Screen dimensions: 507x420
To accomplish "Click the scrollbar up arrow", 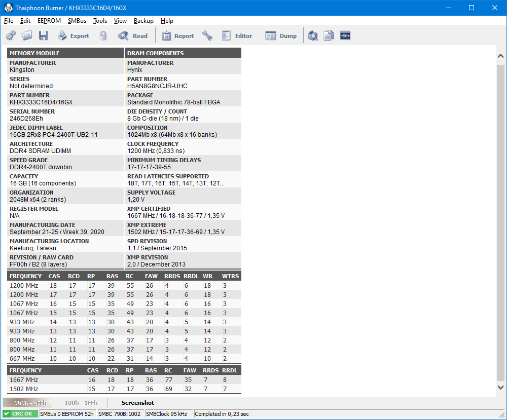I will coord(500,56).
